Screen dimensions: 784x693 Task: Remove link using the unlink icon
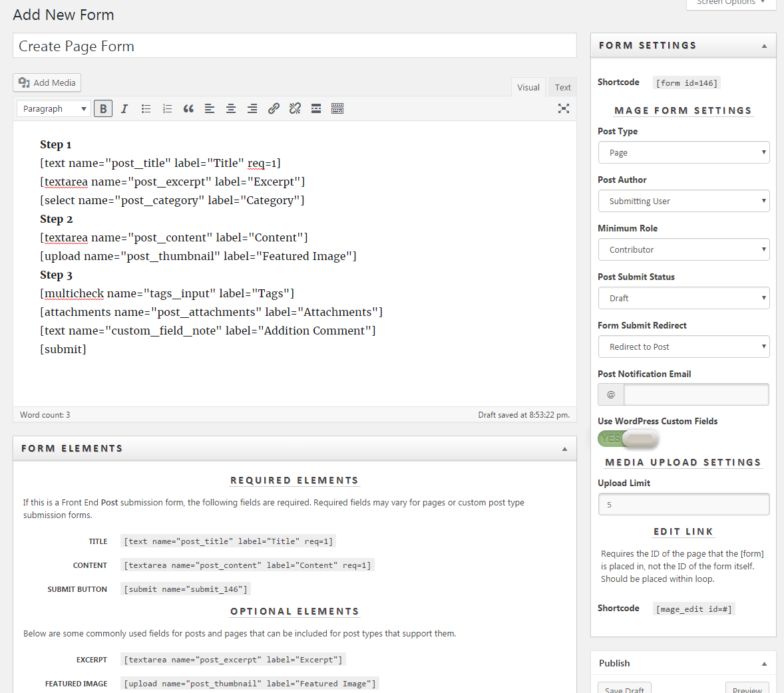pyautogui.click(x=295, y=108)
